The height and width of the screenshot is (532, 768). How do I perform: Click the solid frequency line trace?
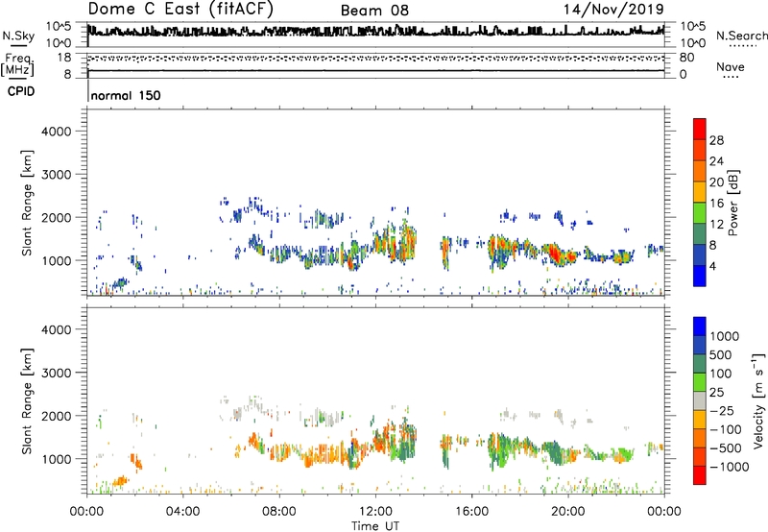[375, 71]
